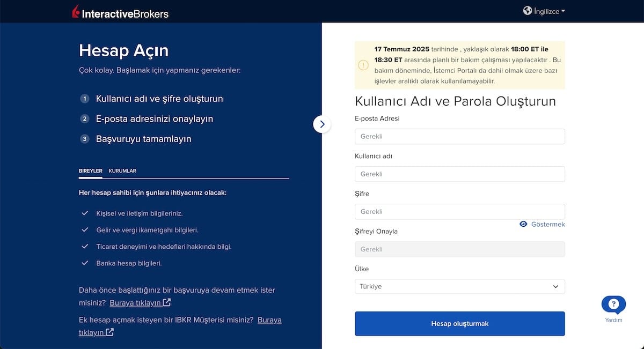Click 'Kullanıcı adı ve şifre oluşturun' text
This screenshot has width=644, height=349.
(159, 99)
